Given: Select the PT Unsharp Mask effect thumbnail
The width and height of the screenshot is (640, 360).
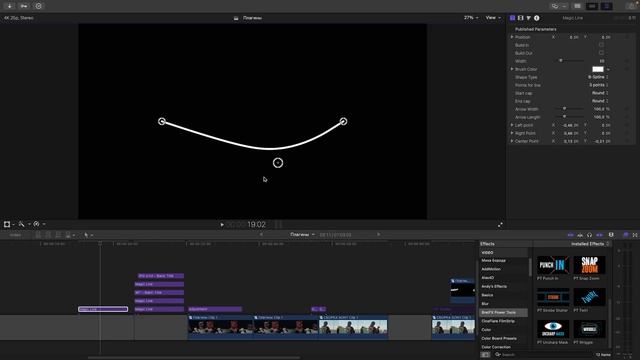Looking at the screenshot, I should point(553,329).
